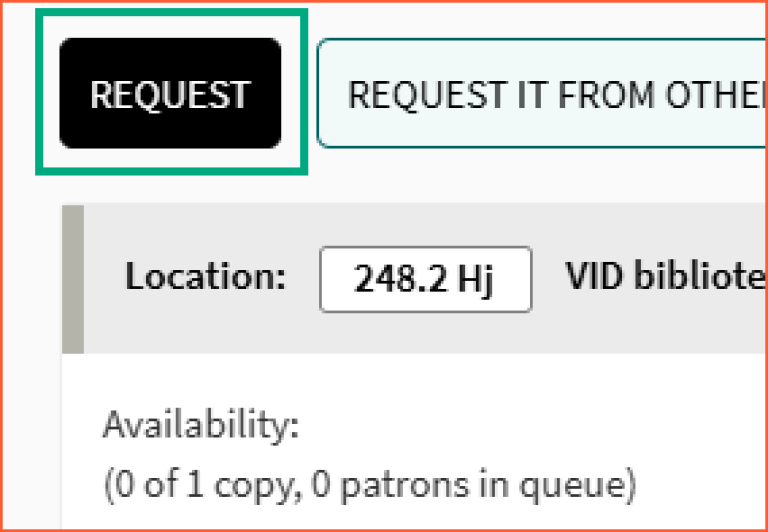Viewport: 768px width, 532px height.
Task: Click the 248.2 Hj call number box
Action: 426,279
